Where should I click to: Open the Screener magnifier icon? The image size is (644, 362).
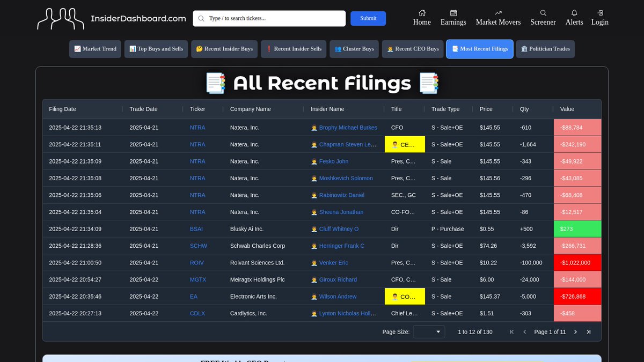point(543,13)
